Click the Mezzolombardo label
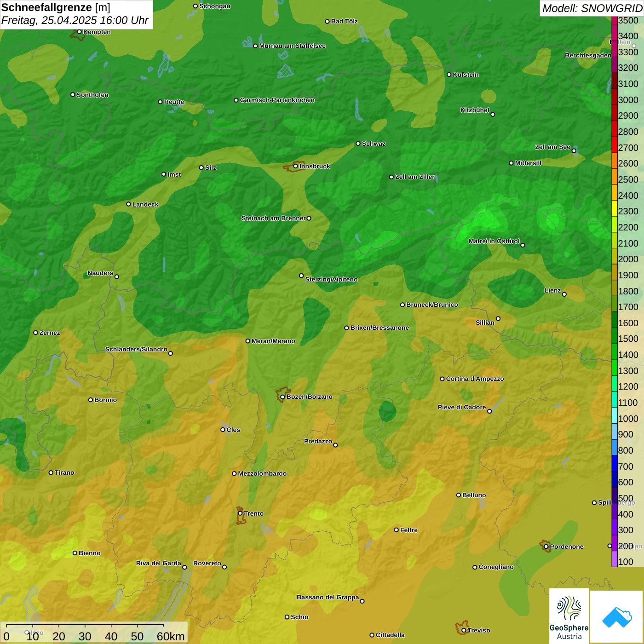Viewport: 644px width, 644px height. pyautogui.click(x=262, y=473)
